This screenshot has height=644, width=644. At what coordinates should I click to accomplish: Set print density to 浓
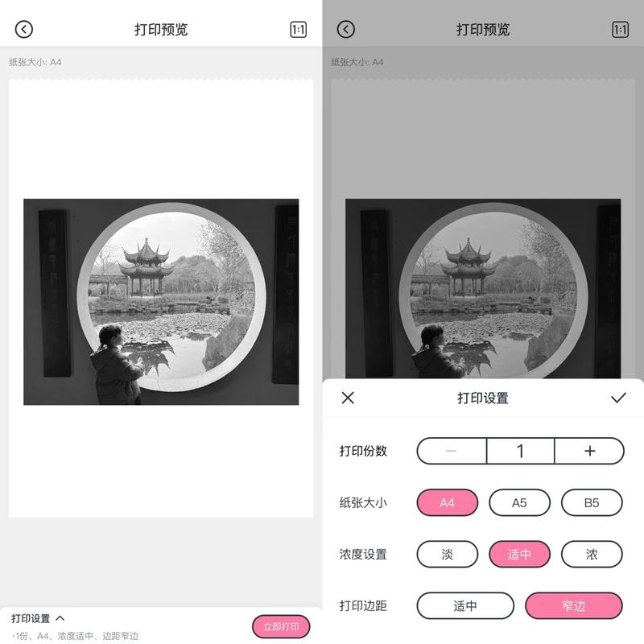(x=592, y=554)
